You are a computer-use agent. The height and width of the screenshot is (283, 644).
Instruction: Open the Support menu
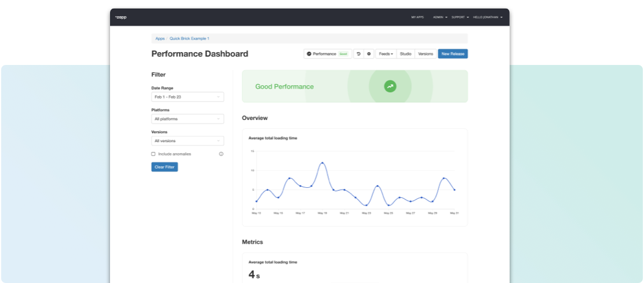[459, 17]
